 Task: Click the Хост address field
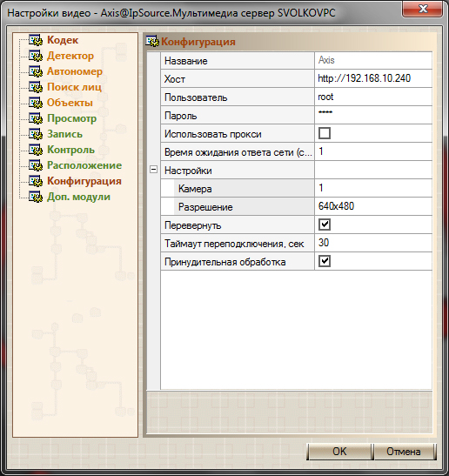pos(373,78)
